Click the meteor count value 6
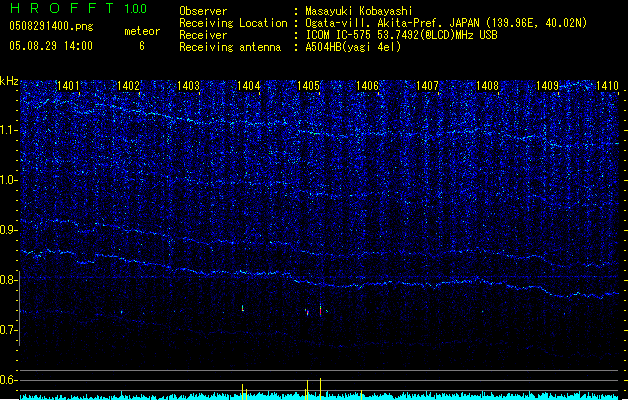Screen dimensions: 629x400 [141, 46]
